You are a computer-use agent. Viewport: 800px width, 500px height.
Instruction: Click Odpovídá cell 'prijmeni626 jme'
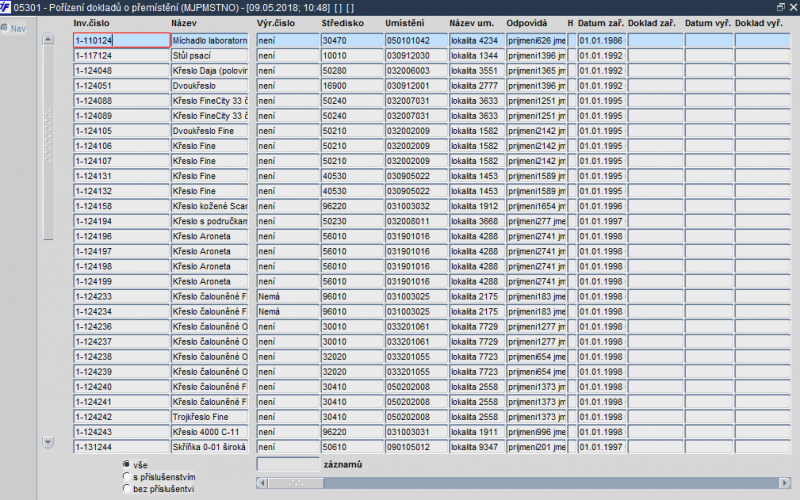tap(536, 40)
